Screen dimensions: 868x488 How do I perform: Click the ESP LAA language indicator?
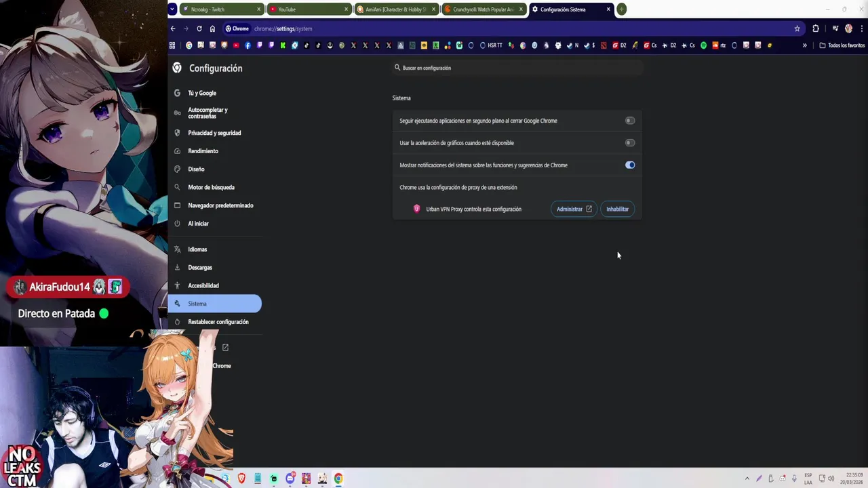[x=808, y=479]
